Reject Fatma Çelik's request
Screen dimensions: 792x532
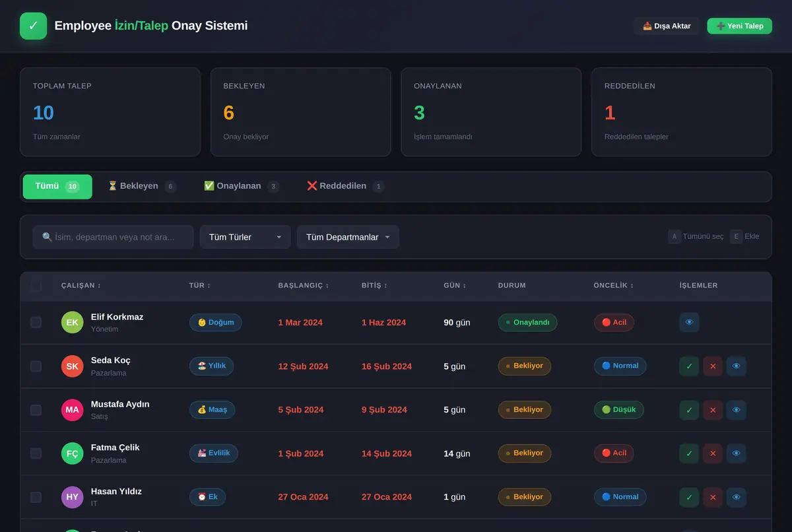point(713,453)
